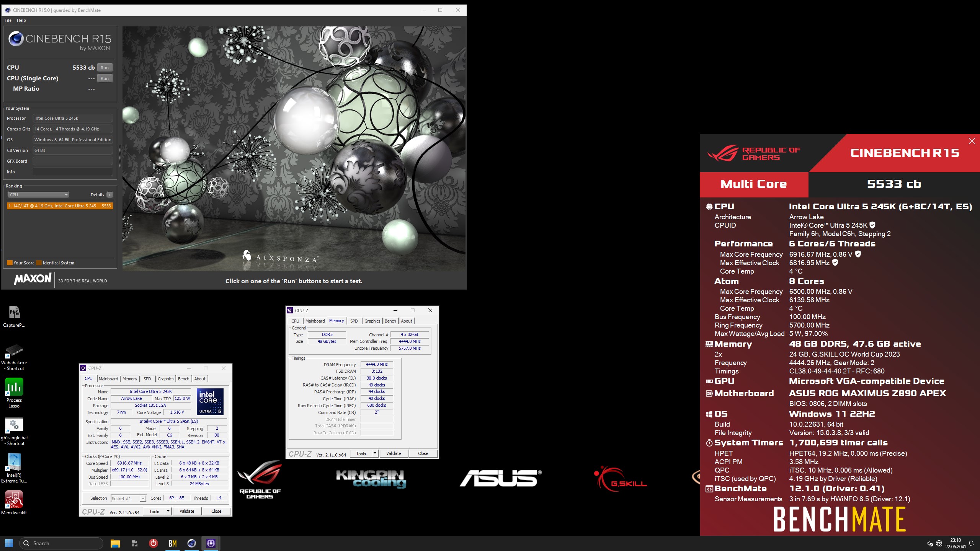Image resolution: width=980 pixels, height=551 pixels.
Task: Click Close in CPU-Z Memory window
Action: 423,453
